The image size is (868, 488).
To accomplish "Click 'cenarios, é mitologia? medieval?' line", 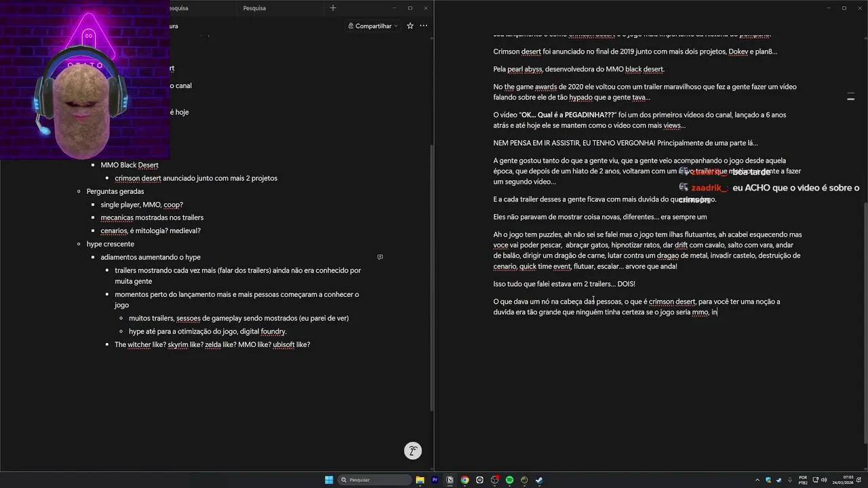I will click(151, 231).
